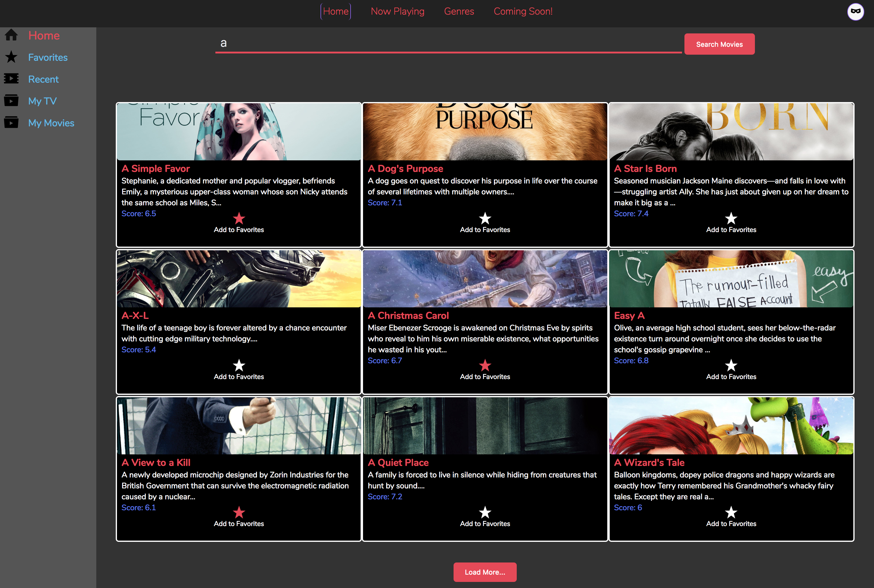Open the Easy A title link
Screen dimensions: 874x588
629,315
